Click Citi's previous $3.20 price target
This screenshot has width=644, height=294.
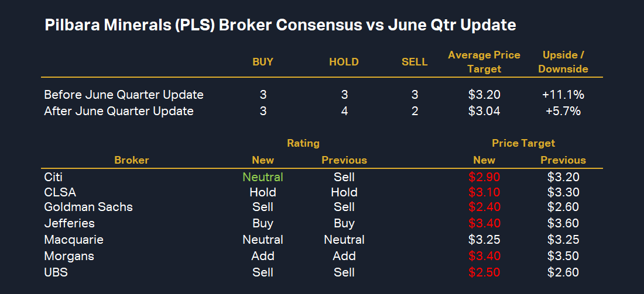[x=563, y=177]
